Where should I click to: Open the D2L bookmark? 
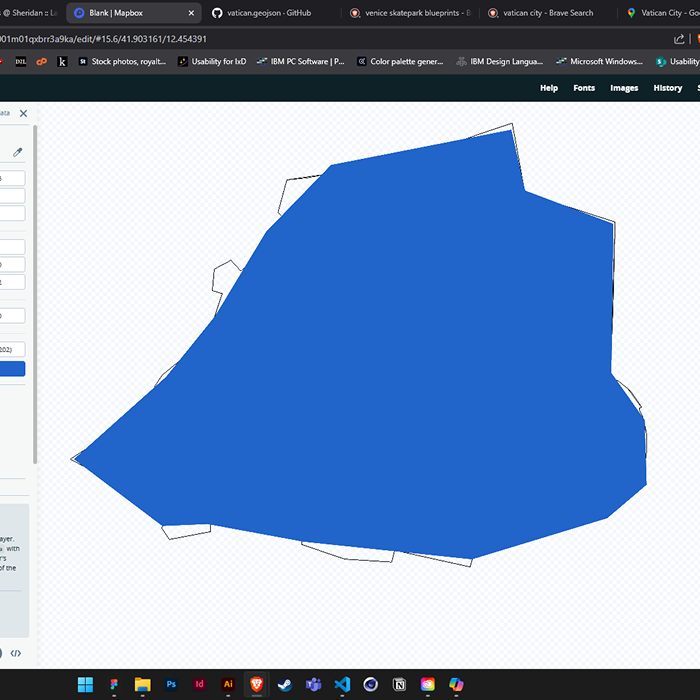[x=21, y=62]
